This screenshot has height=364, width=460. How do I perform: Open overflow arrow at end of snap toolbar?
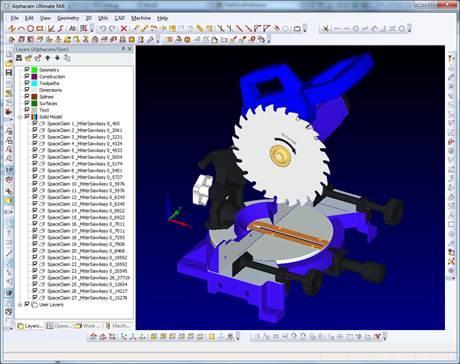(x=410, y=29)
